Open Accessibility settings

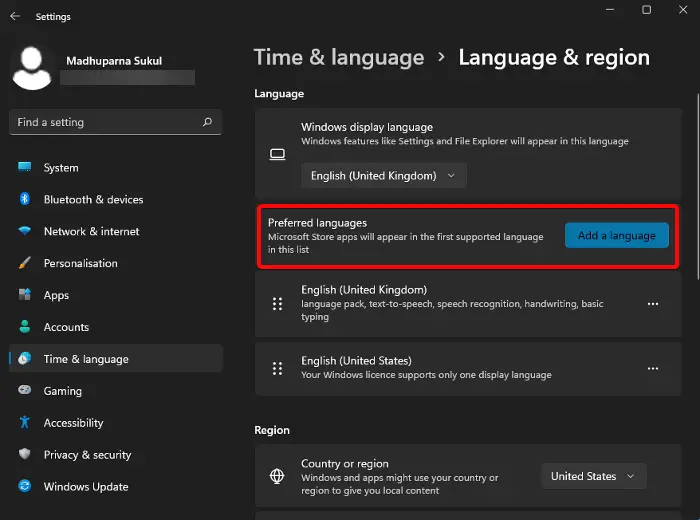coord(116,422)
